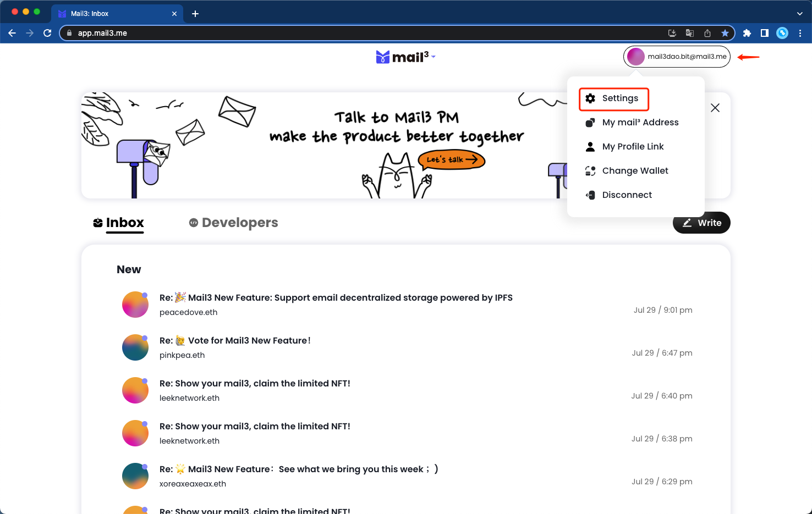Open a new browser tab
The height and width of the screenshot is (514, 812).
[195, 14]
